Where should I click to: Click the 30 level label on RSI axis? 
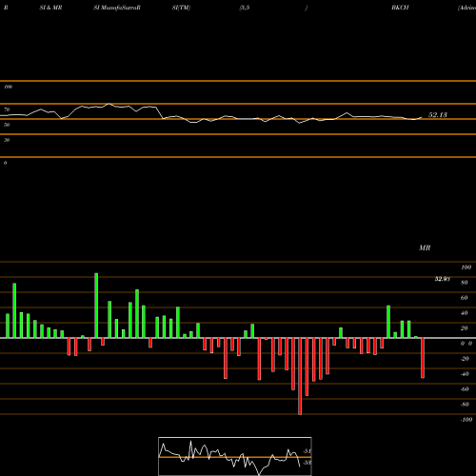[7, 140]
